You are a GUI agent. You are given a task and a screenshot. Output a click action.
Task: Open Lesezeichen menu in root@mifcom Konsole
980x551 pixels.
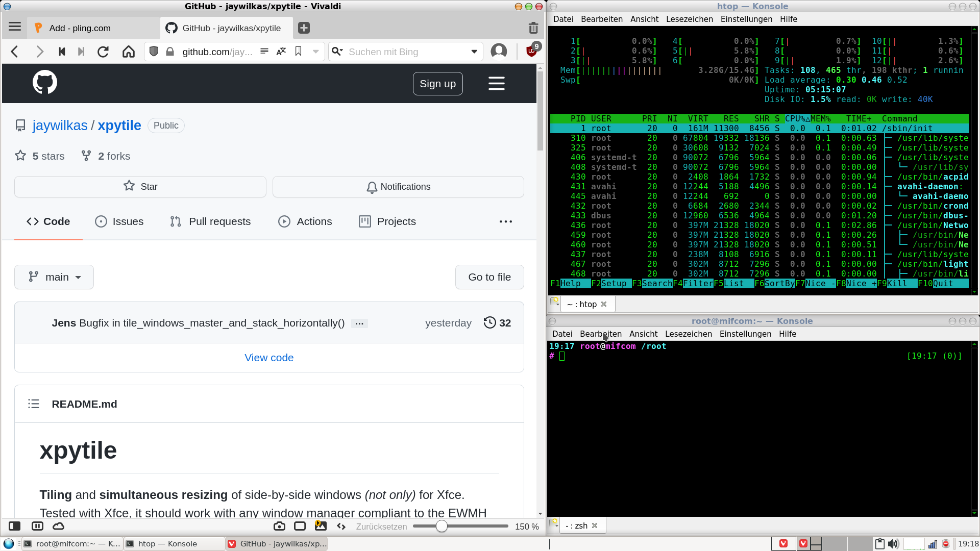click(688, 334)
